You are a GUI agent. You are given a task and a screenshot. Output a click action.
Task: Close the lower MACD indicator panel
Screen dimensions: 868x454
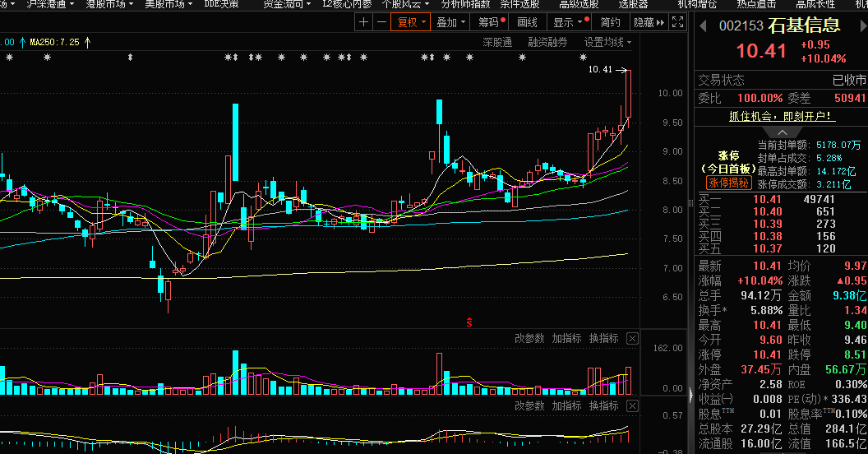(x=632, y=406)
